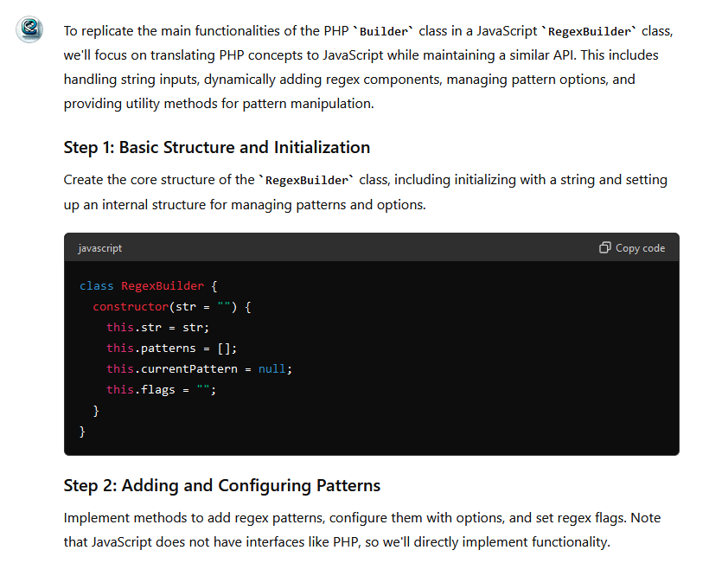This screenshot has width=728, height=563.
Task: Click the Step 1 heading
Action: point(216,147)
